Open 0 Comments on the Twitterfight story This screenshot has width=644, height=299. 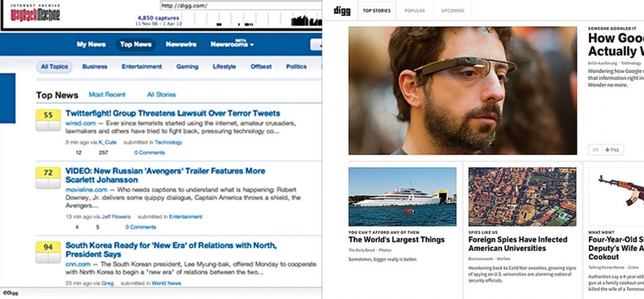tap(149, 153)
